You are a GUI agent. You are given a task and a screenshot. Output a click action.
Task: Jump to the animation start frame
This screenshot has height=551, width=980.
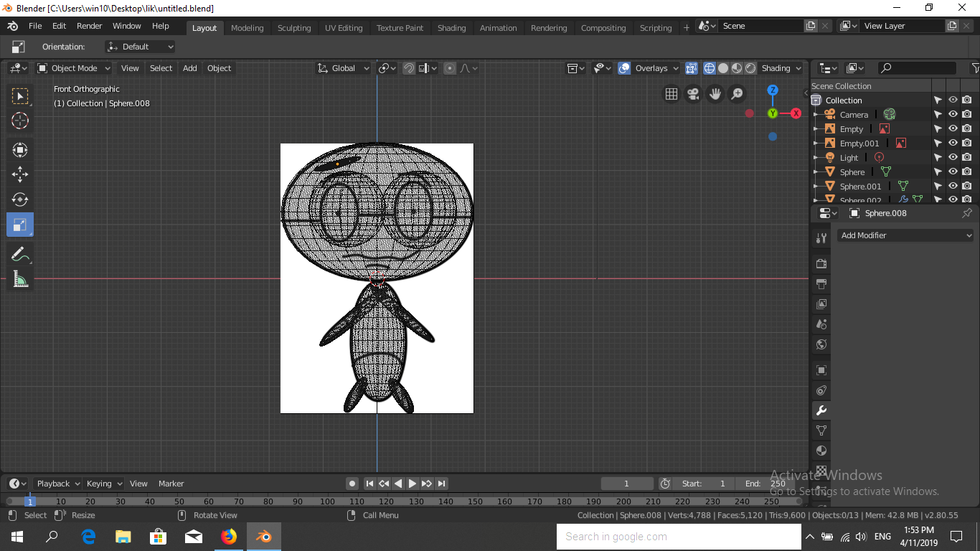[369, 484]
